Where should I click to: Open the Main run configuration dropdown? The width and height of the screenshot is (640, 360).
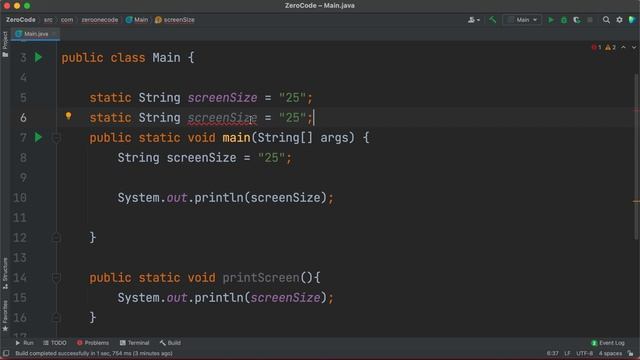pos(522,20)
